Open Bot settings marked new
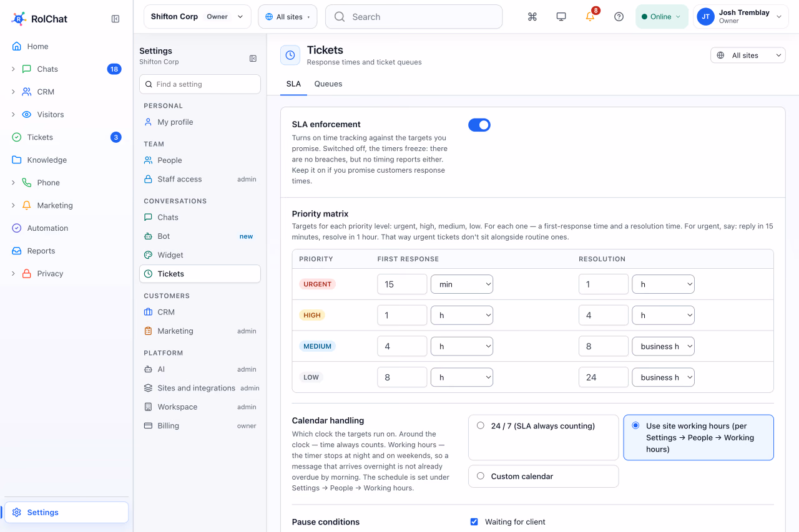The image size is (799, 532). coord(200,236)
